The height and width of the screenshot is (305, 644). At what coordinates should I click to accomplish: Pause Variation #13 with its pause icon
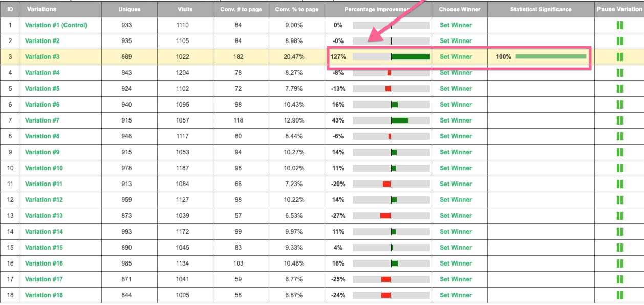(619, 216)
